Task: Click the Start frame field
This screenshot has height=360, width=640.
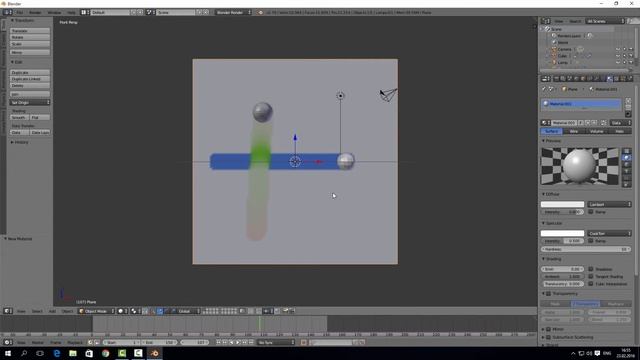Action: point(121,342)
